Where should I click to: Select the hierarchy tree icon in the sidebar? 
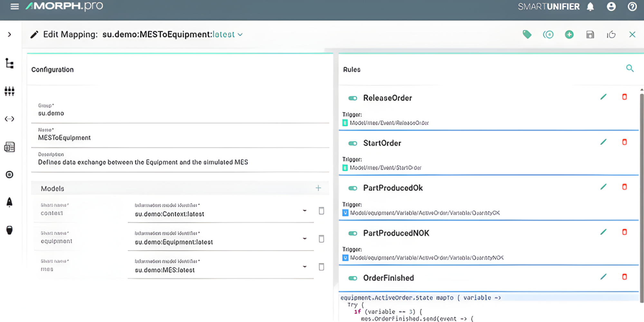pyautogui.click(x=10, y=64)
